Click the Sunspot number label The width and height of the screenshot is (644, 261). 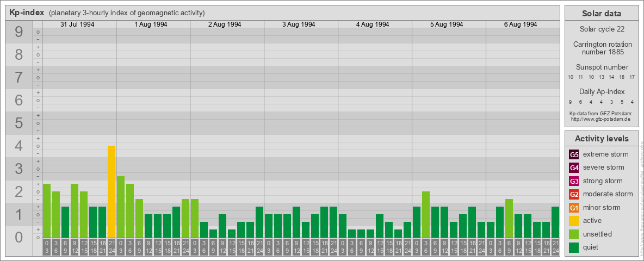(602, 67)
